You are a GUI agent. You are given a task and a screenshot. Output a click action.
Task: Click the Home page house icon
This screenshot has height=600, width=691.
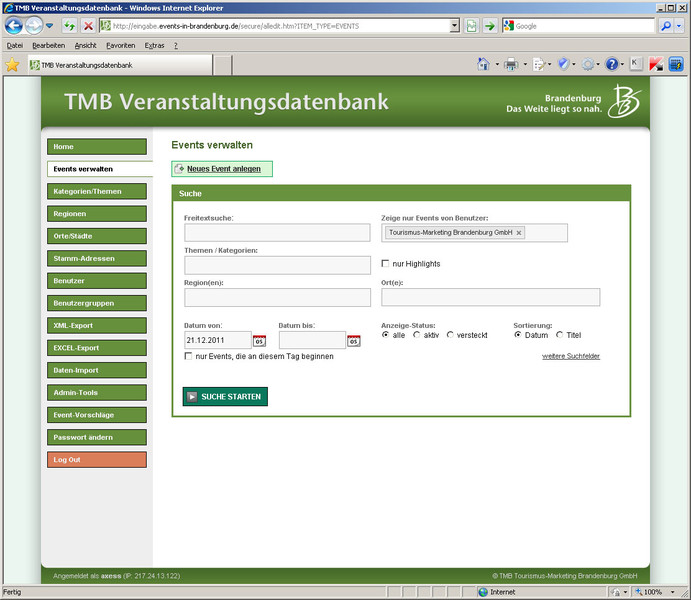pos(483,64)
